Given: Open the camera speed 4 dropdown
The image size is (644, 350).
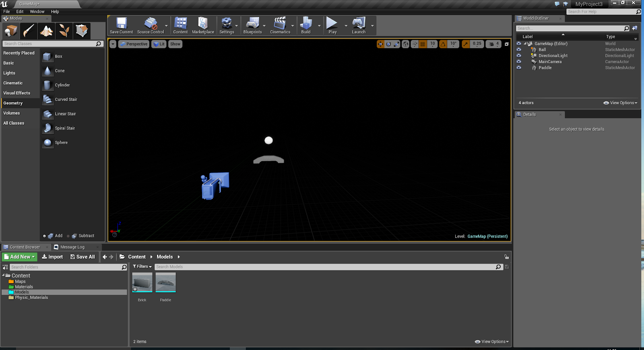Looking at the screenshot, I should pyautogui.click(x=494, y=44).
